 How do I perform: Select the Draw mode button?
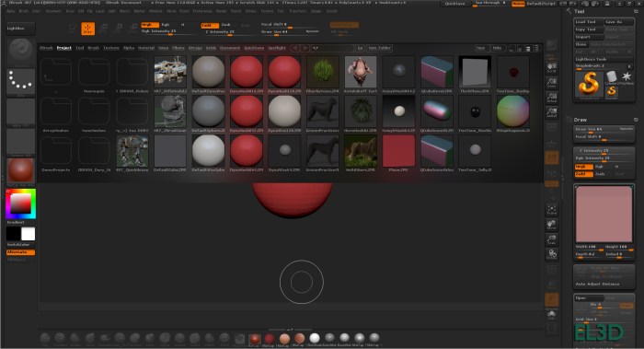point(88,29)
